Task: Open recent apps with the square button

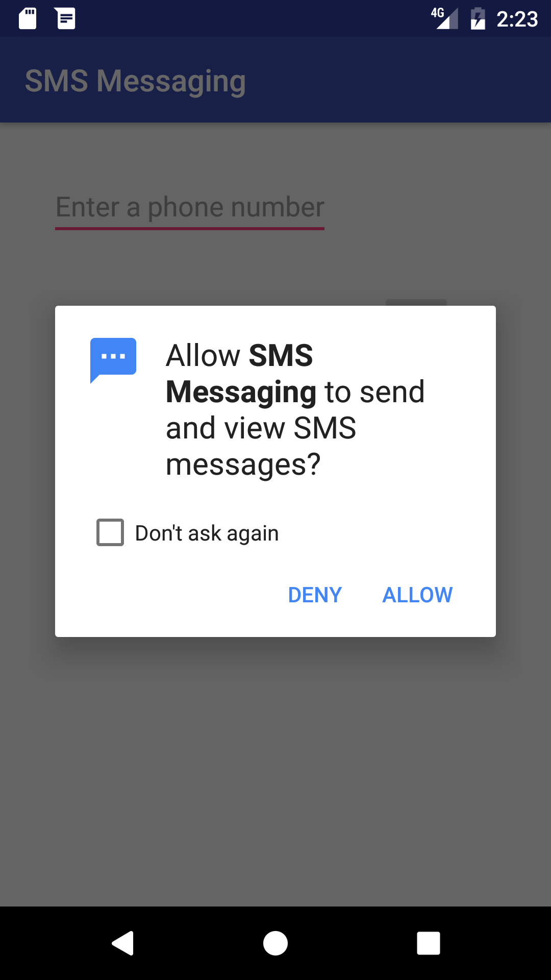Action: (x=429, y=943)
